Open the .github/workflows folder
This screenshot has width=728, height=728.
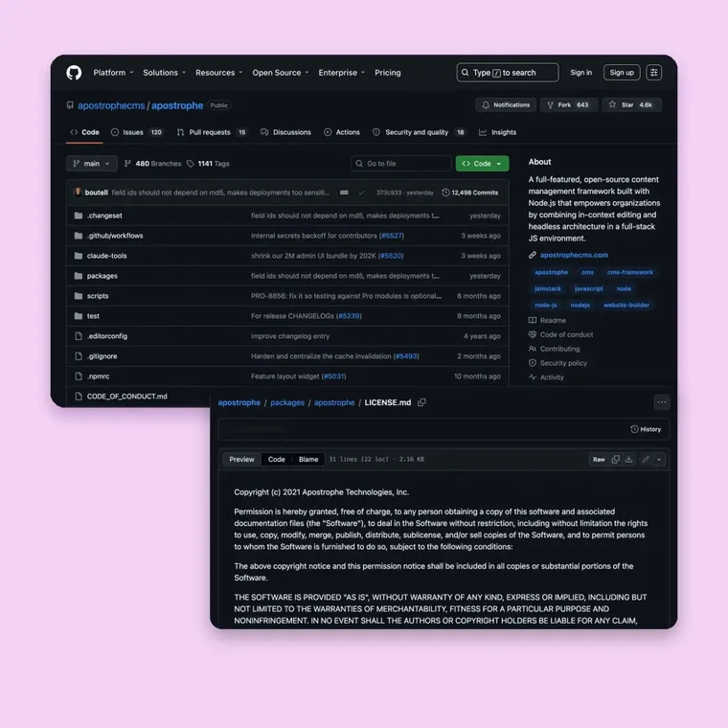(115, 236)
